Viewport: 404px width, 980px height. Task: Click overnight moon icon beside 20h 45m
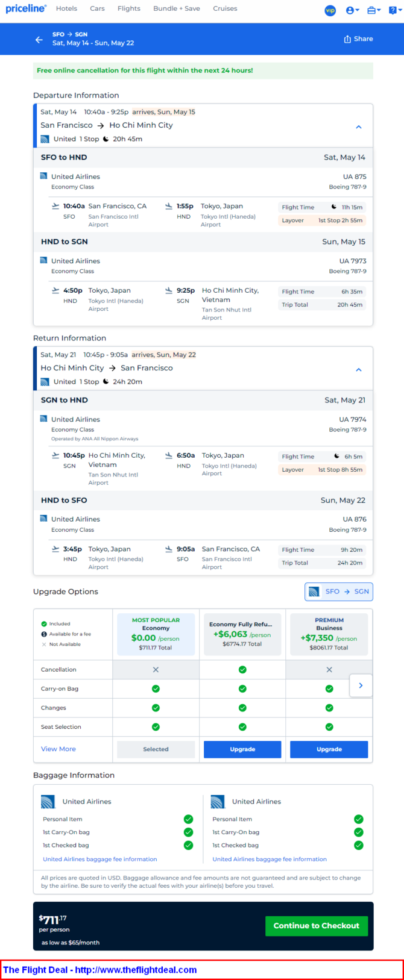[106, 139]
